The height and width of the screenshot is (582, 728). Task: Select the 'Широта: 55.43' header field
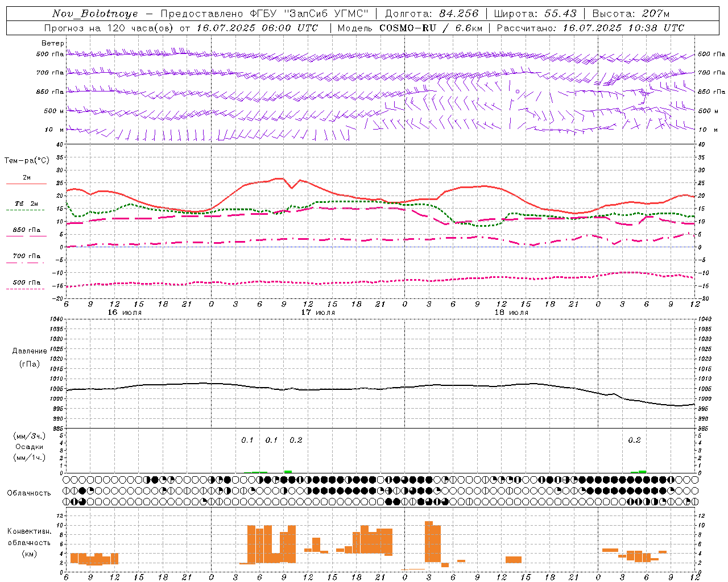click(x=535, y=14)
